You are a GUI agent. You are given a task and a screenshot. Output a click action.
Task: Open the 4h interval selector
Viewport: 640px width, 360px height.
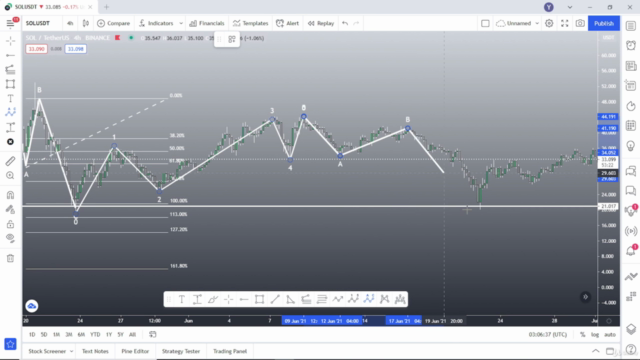(70, 23)
